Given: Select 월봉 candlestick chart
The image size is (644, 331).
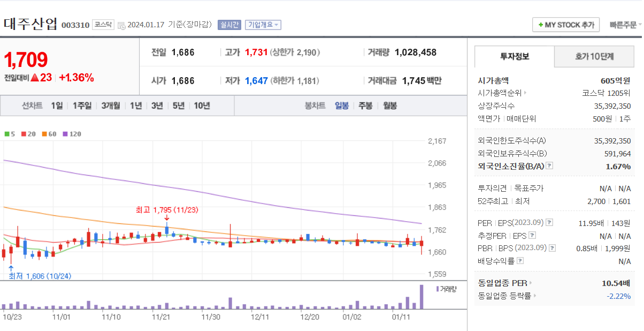Looking at the screenshot, I should point(390,106).
